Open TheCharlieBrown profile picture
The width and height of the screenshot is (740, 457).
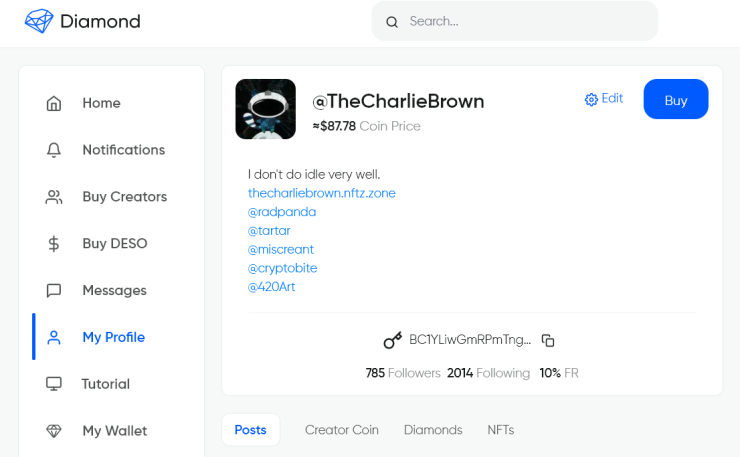[266, 109]
